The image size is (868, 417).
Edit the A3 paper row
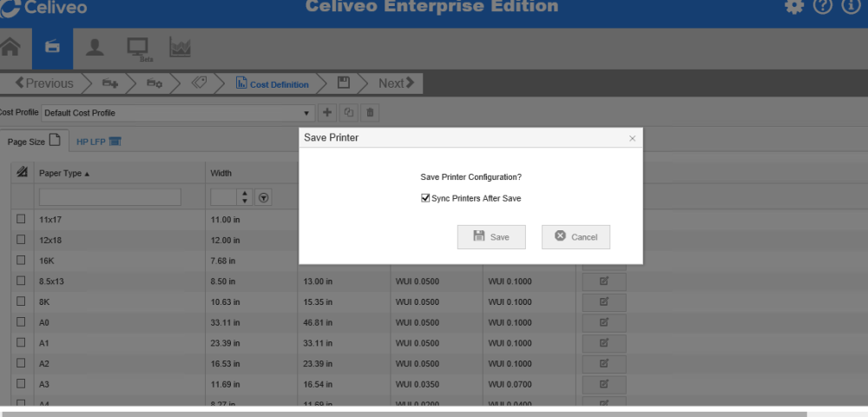click(604, 384)
